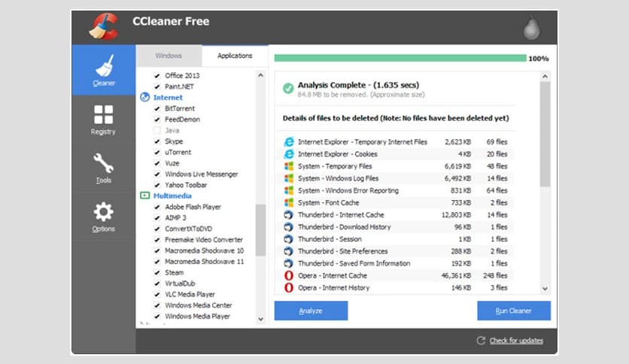This screenshot has height=364, width=629.
Task: Disable the Adobe Flash Player checkbox
Action: (157, 208)
